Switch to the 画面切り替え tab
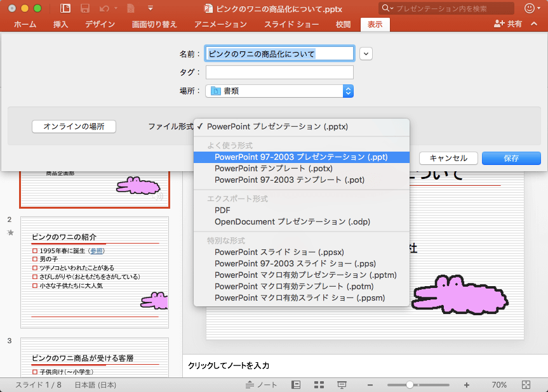Screen dimensions: 548x392 click(x=154, y=24)
